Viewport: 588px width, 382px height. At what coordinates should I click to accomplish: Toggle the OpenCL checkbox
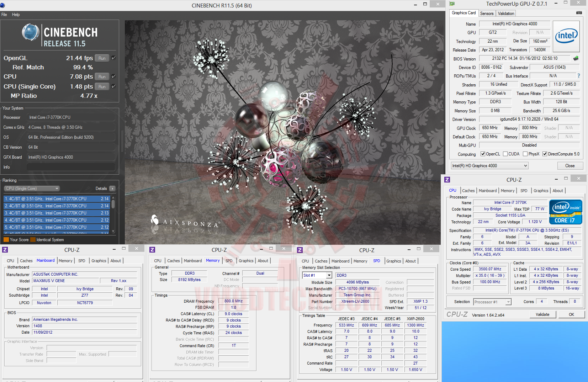point(483,154)
